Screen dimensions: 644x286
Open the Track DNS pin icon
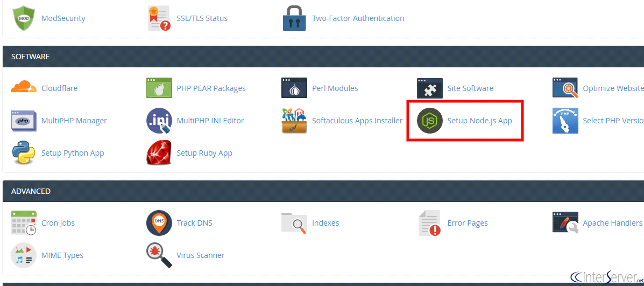pyautogui.click(x=159, y=223)
